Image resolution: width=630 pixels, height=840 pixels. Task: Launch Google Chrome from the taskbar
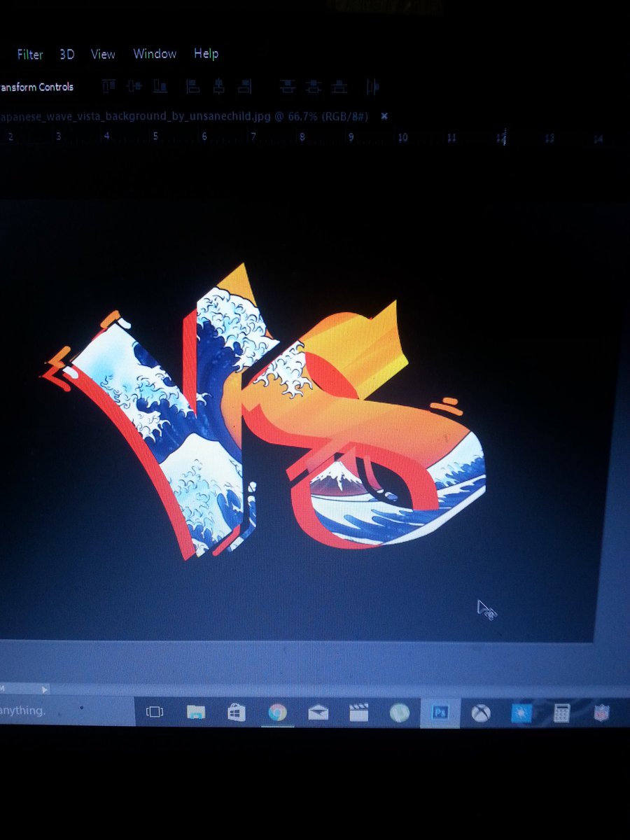[x=278, y=713]
